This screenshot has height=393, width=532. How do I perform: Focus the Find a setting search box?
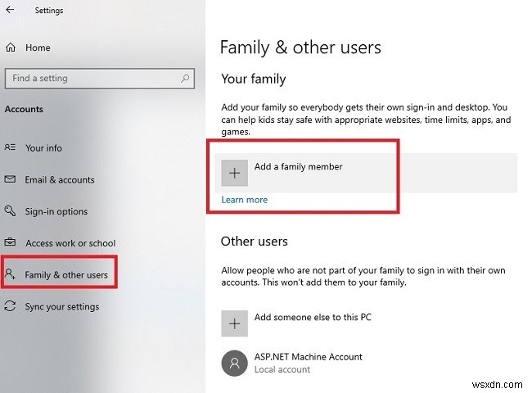click(x=100, y=79)
